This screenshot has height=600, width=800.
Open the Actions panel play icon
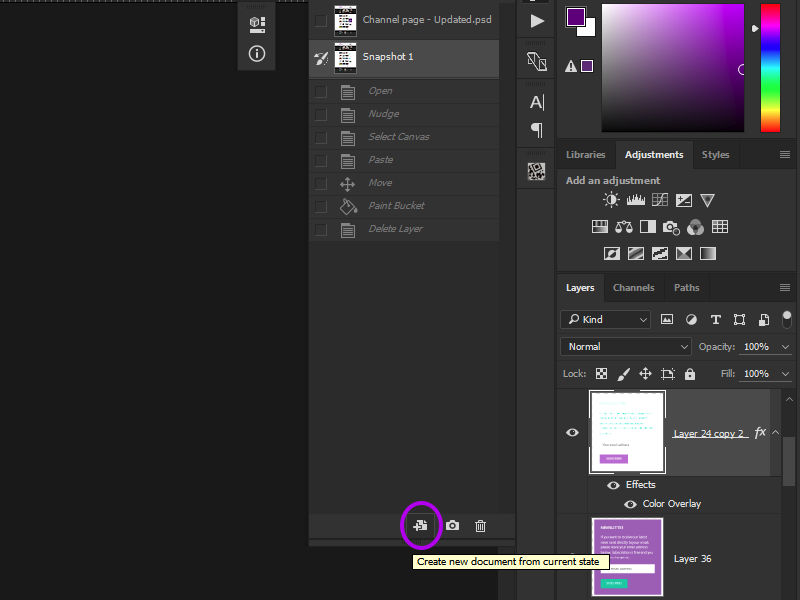click(x=537, y=21)
